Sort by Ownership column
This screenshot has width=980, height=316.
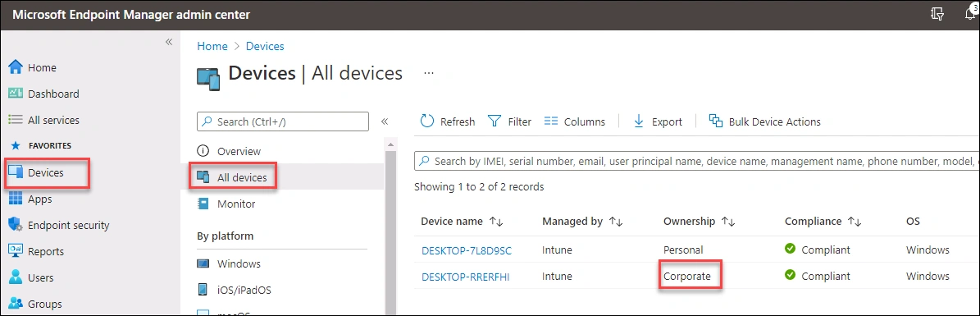pos(699,222)
